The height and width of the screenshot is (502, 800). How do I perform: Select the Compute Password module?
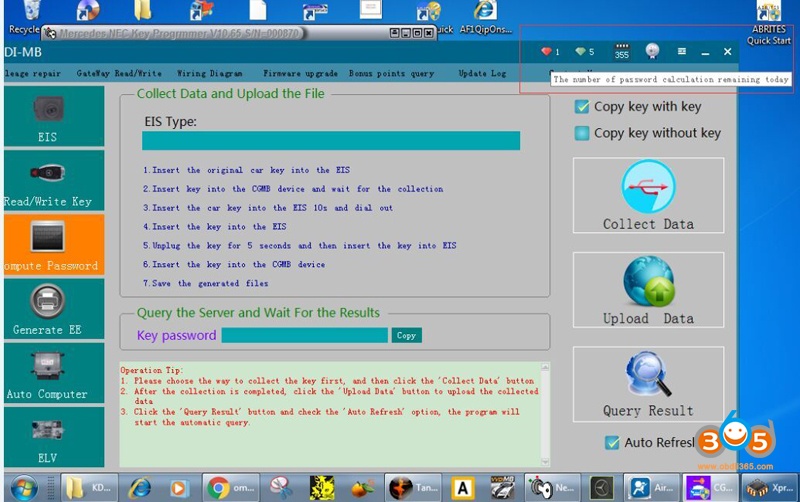click(x=54, y=245)
